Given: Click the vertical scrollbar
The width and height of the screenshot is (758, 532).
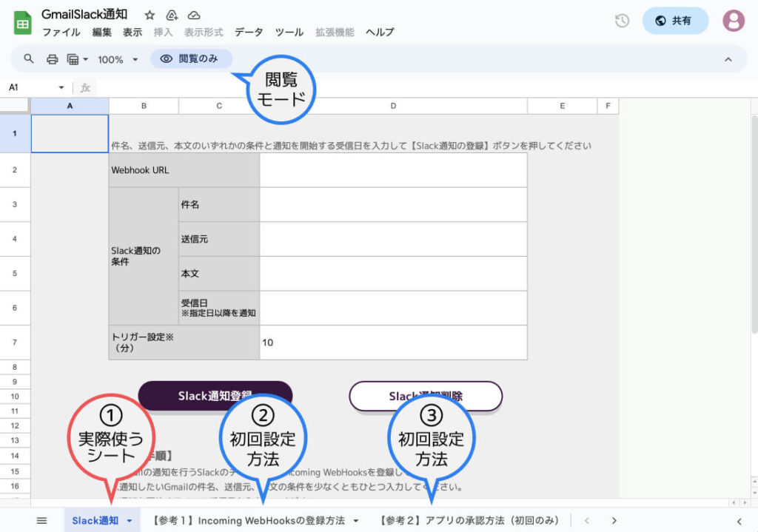Looking at the screenshot, I should pyautogui.click(x=754, y=223).
